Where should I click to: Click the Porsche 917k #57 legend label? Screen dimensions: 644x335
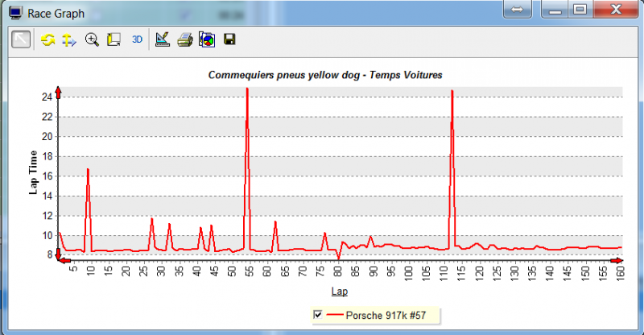[386, 314]
